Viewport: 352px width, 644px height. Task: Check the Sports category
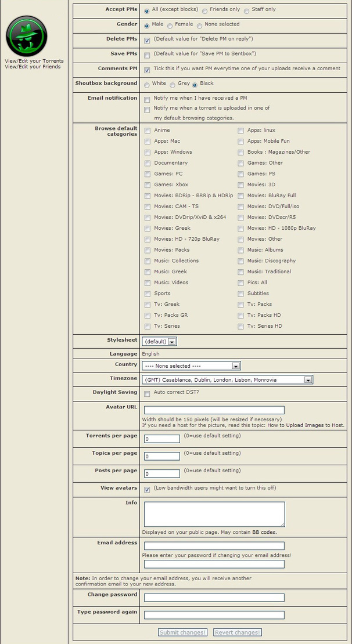[x=147, y=294]
